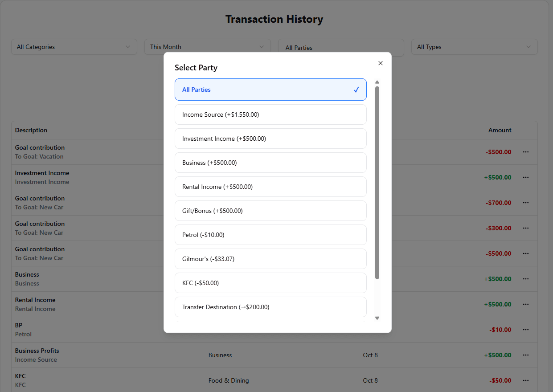Image resolution: width=553 pixels, height=392 pixels.
Task: Choose Income Source (+$1,550.00) party
Action: click(x=270, y=114)
